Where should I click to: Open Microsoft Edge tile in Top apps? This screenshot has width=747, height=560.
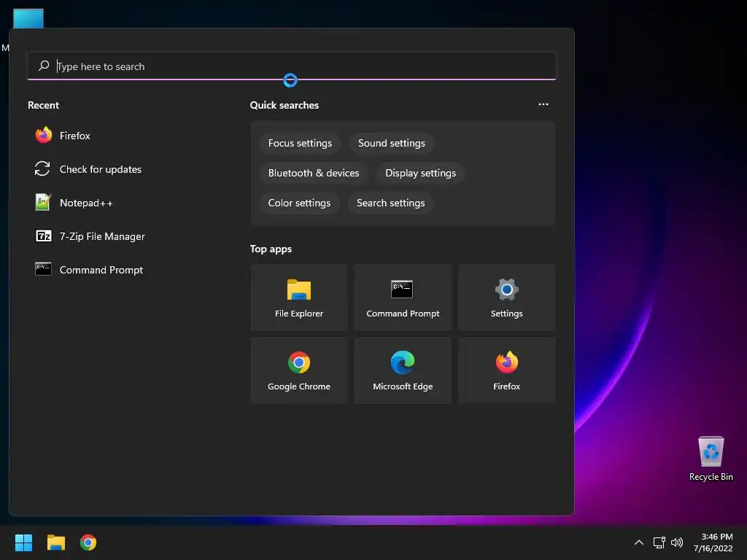point(403,370)
